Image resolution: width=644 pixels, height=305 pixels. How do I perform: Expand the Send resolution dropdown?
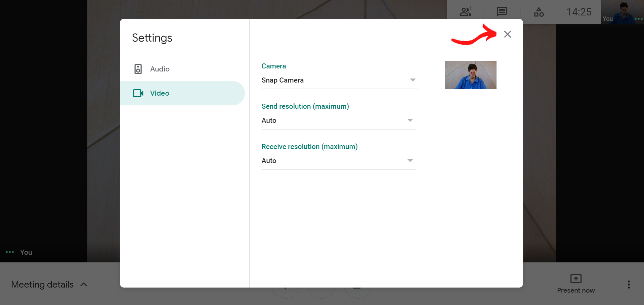tap(338, 120)
